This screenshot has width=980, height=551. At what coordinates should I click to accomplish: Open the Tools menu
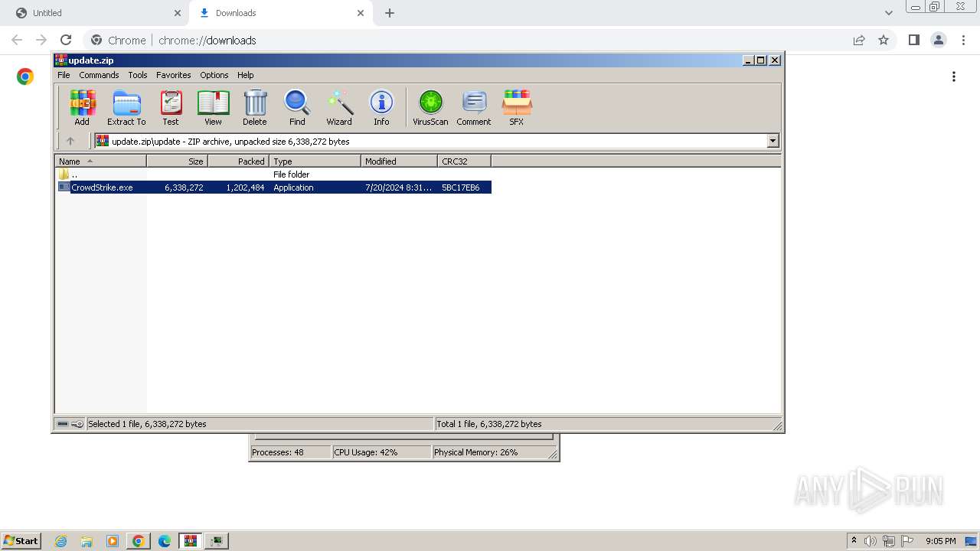pyautogui.click(x=138, y=75)
